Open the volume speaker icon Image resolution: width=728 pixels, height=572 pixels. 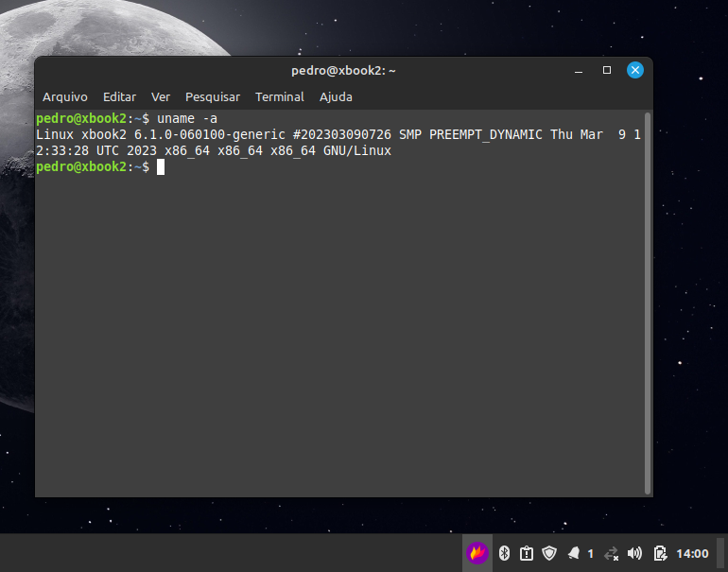[x=634, y=553]
